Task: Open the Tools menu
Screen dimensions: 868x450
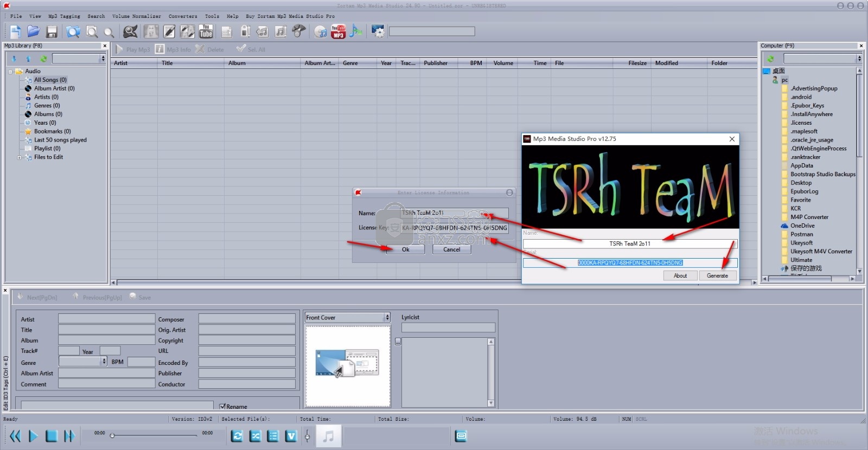Action: [212, 16]
